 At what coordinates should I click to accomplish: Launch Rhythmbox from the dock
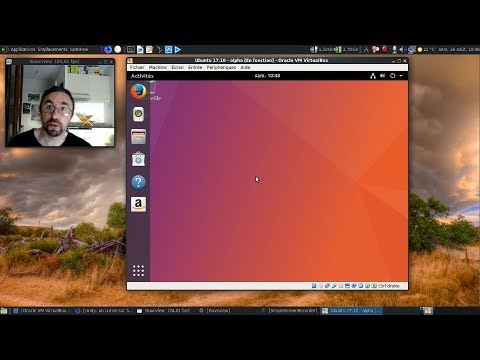138,114
